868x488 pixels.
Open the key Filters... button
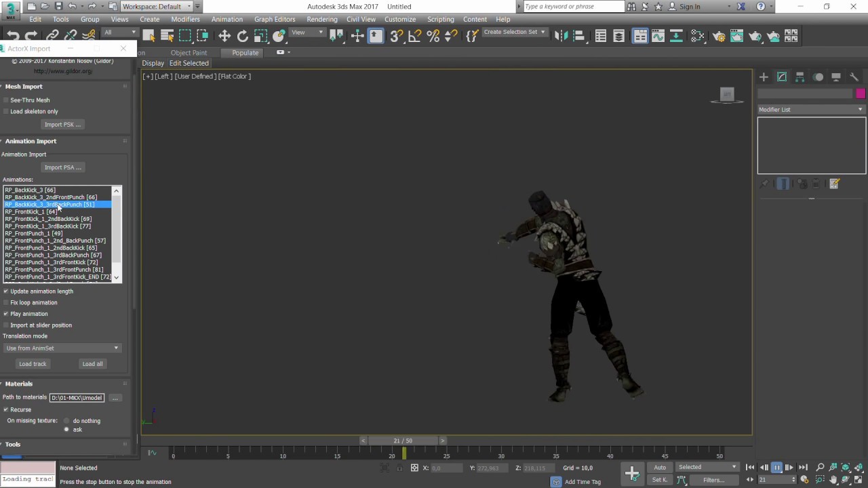click(x=713, y=480)
